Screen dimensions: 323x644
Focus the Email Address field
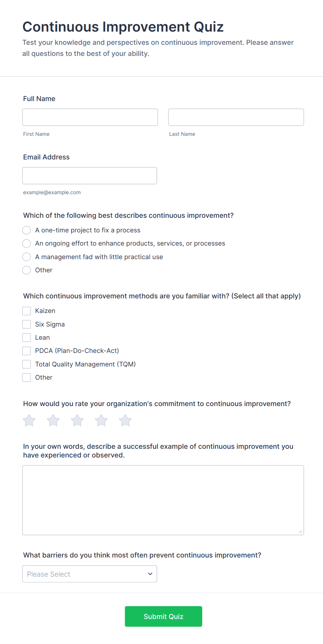click(90, 176)
